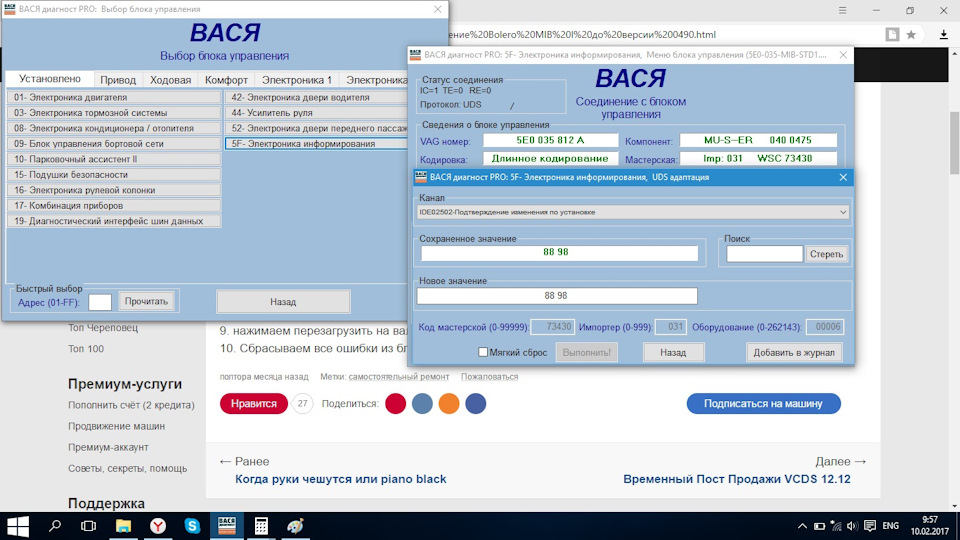Toggle browser reader mode page icon

tap(893, 35)
